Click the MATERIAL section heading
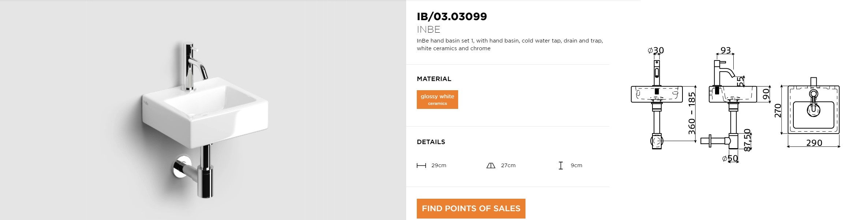Screen dimensions: 868x220 pyautogui.click(x=434, y=79)
